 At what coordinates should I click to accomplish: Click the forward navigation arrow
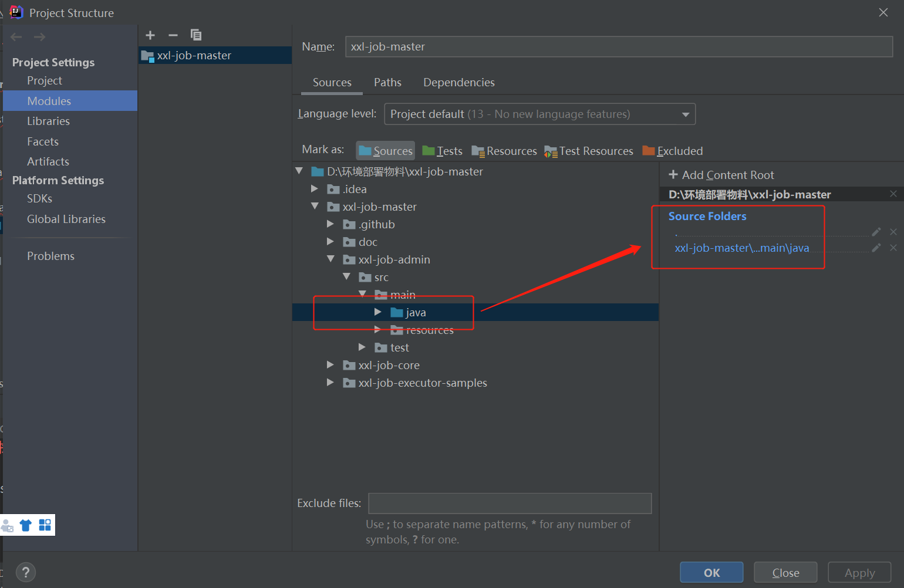point(39,36)
